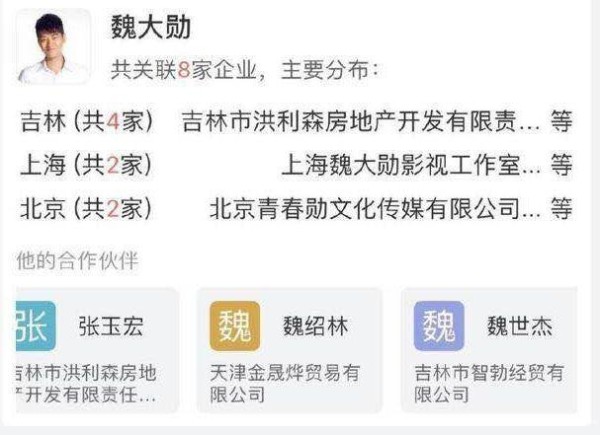
Task: Open the name heading 魏大勋
Action: tap(151, 27)
